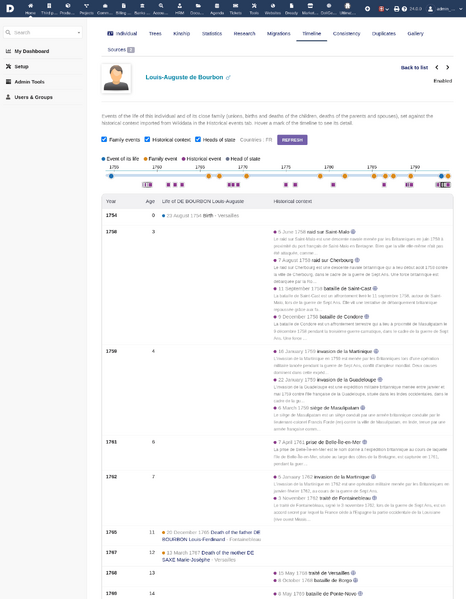
Task: Switch to the Duplicates tab
Action: click(384, 34)
